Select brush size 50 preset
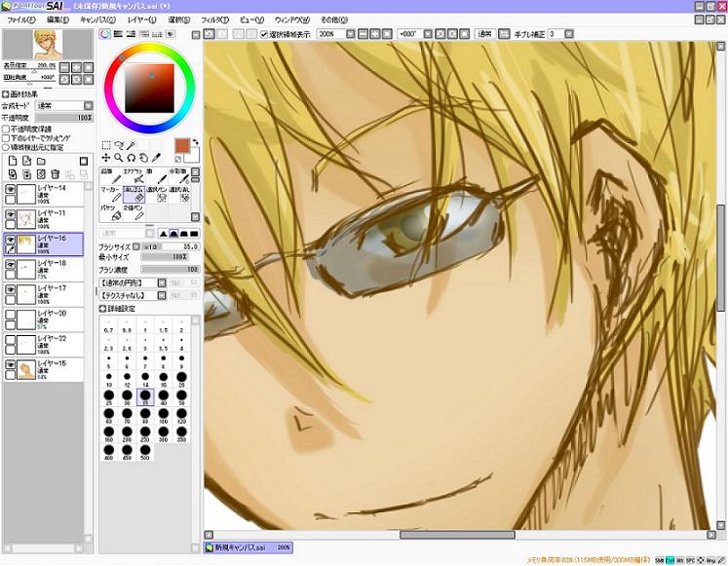Image resolution: width=728 pixels, height=566 pixels. click(x=181, y=397)
